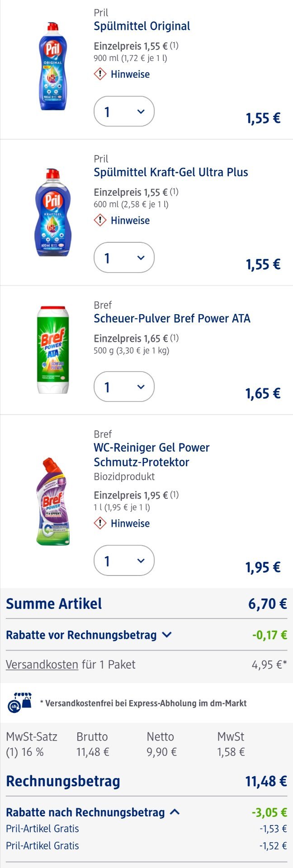
Task: Open quantity dropdown for Spülmittel Original
Action: click(x=124, y=111)
